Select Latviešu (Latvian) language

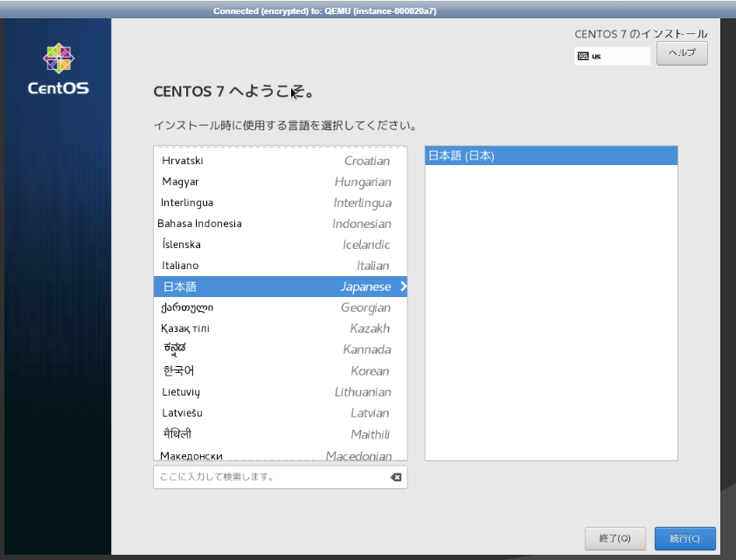point(281,412)
